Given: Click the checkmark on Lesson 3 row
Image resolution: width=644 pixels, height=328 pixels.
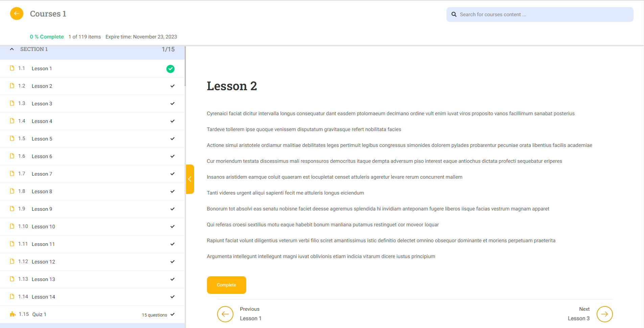Looking at the screenshot, I should (172, 104).
